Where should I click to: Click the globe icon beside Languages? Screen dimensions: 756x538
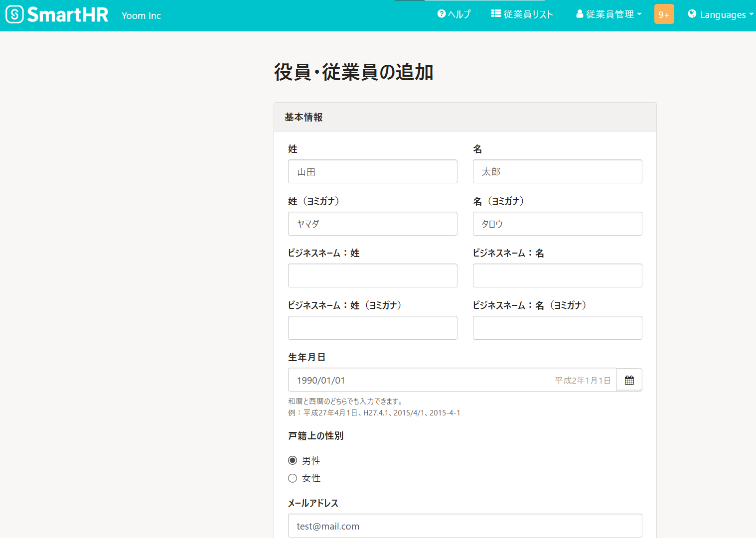pyautogui.click(x=692, y=14)
